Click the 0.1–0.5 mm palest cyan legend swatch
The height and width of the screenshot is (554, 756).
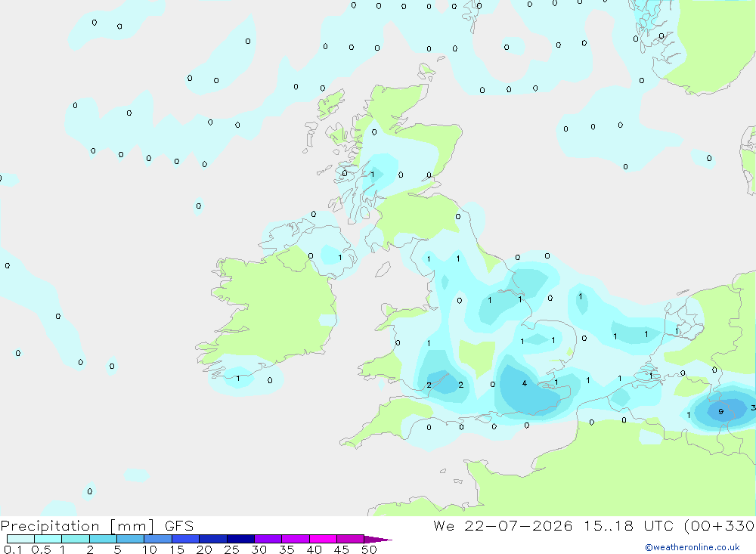click(20, 539)
